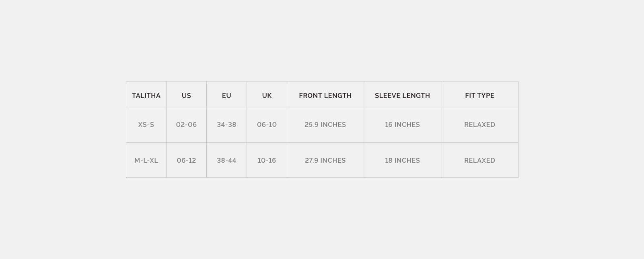This screenshot has height=259, width=644.
Task: Select the 27.9 INCHES front length cell
Action: (x=325, y=160)
